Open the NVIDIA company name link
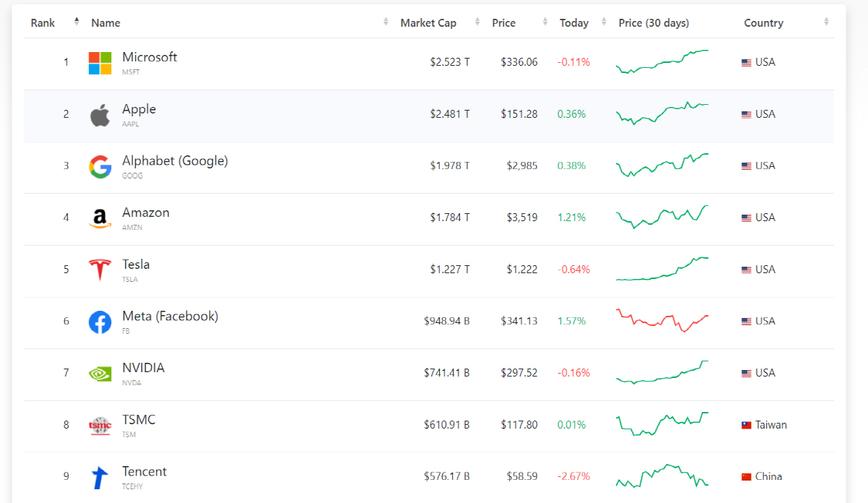 point(143,368)
